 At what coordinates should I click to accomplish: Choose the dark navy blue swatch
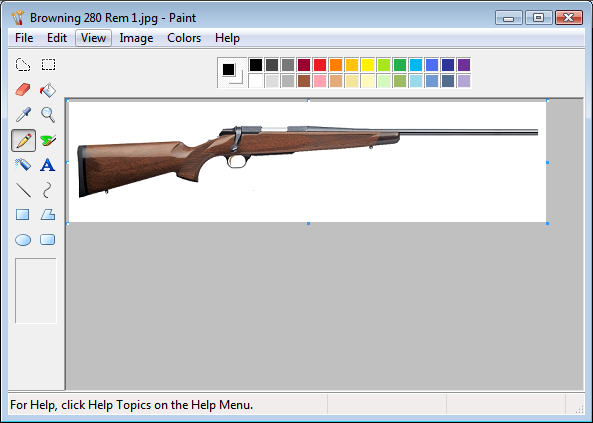click(448, 65)
